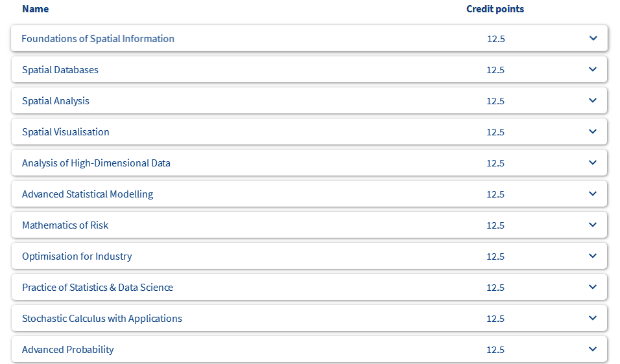Expand the Mathematics of Risk arrow
The image size is (620, 364).
click(x=593, y=225)
